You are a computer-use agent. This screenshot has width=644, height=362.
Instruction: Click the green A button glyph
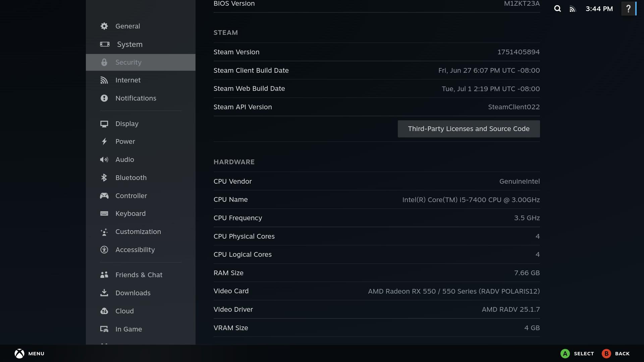coord(565,354)
